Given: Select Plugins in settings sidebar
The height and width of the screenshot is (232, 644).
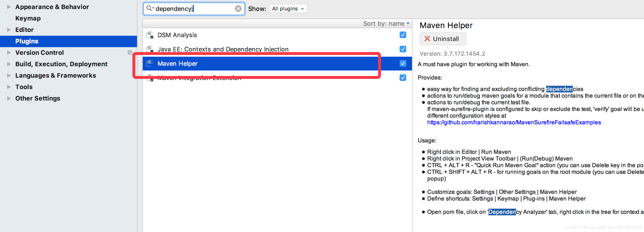Looking at the screenshot, I should (x=69, y=41).
